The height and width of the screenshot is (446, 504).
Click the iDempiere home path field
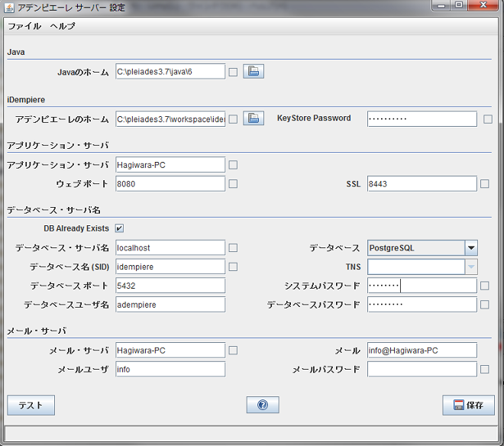pyautogui.click(x=170, y=119)
